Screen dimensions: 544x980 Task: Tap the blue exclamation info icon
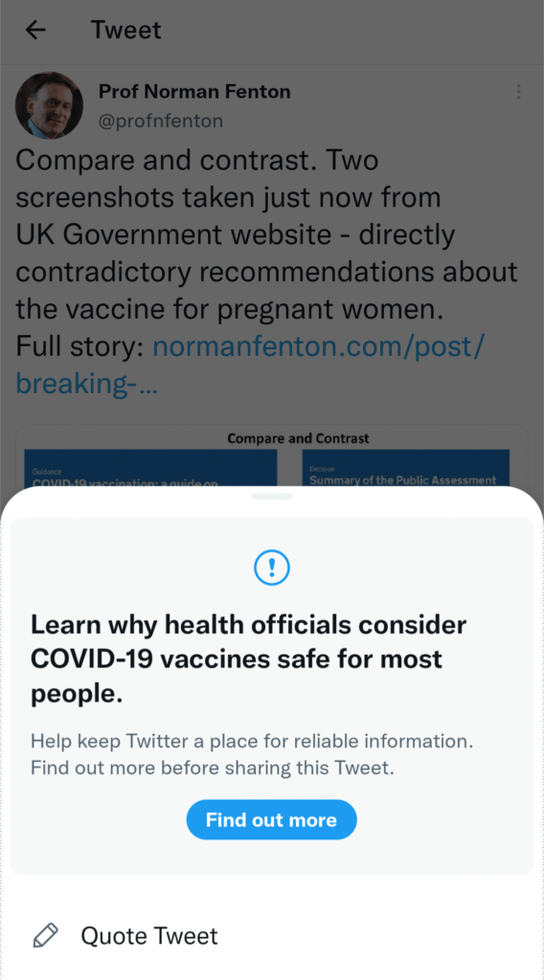click(x=272, y=568)
